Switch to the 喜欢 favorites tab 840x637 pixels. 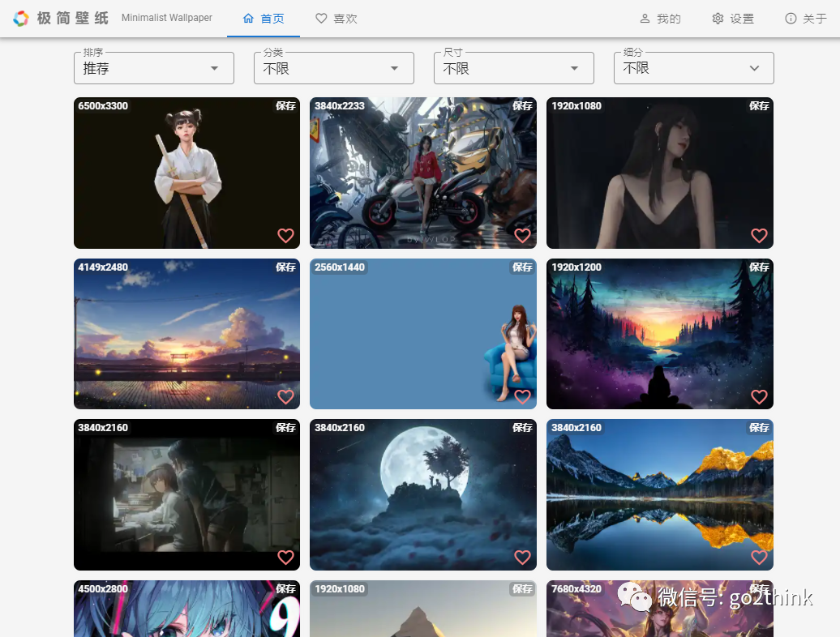[x=336, y=19]
